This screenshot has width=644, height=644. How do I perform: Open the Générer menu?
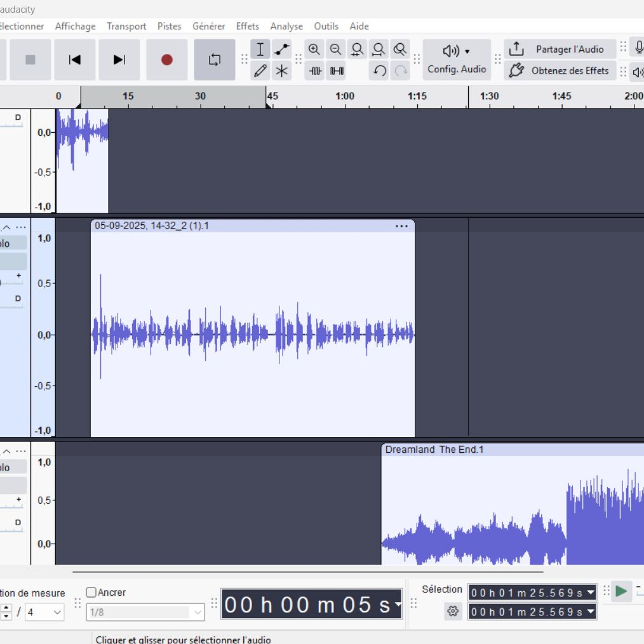(x=209, y=26)
